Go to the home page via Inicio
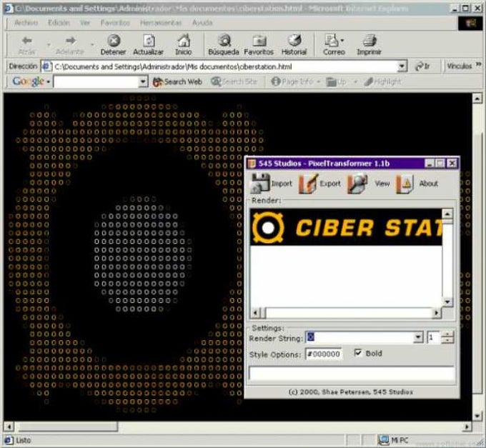486x448 pixels. (x=184, y=45)
